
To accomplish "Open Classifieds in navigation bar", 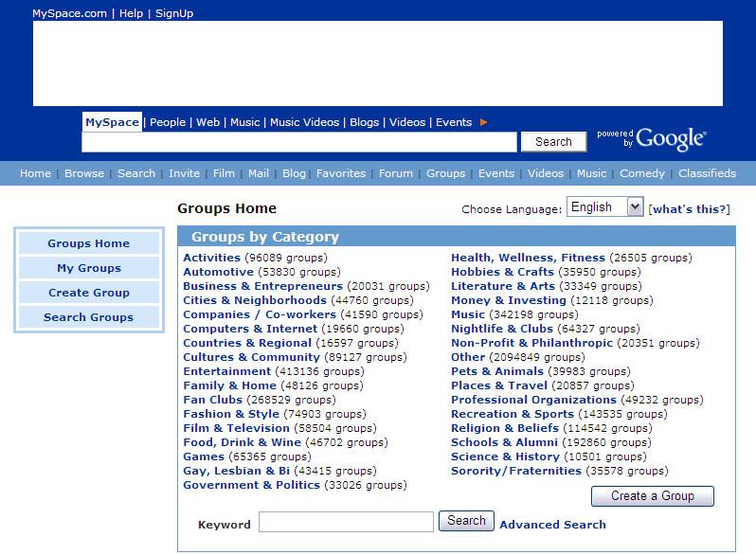I will point(707,173).
